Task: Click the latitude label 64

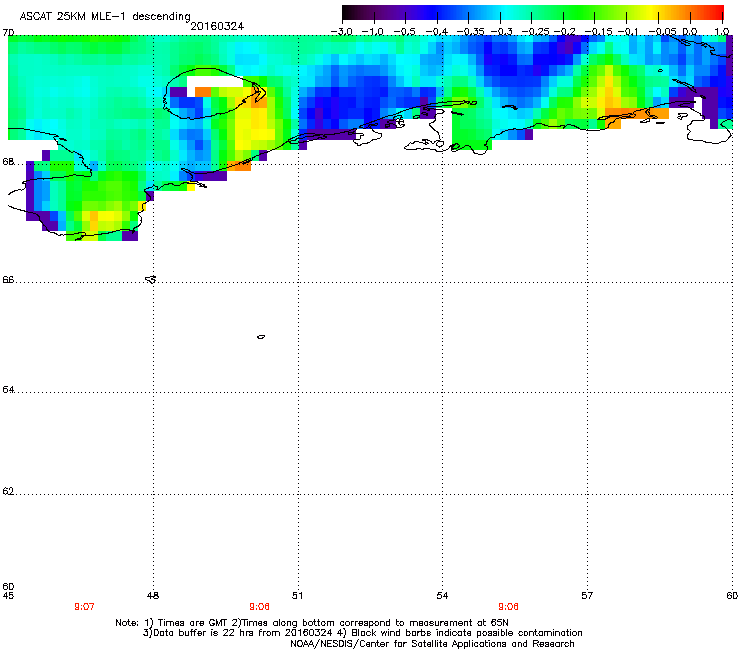Action: (8, 389)
